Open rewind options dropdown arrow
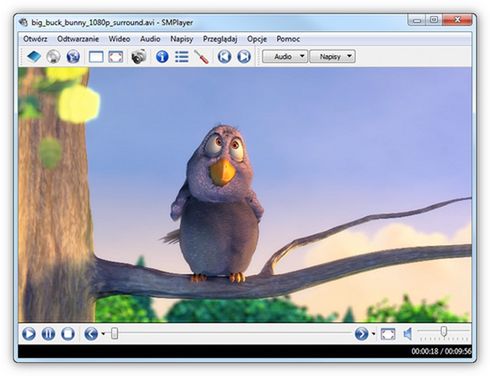This screenshot has width=490, height=376. pyautogui.click(x=103, y=334)
